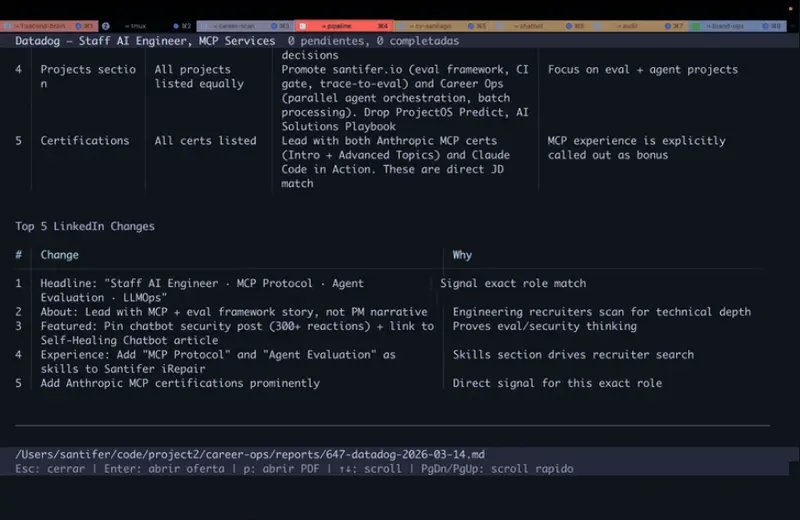
Task: Click 'Engineering recruiters scan for technical depth'
Action: pos(602,312)
